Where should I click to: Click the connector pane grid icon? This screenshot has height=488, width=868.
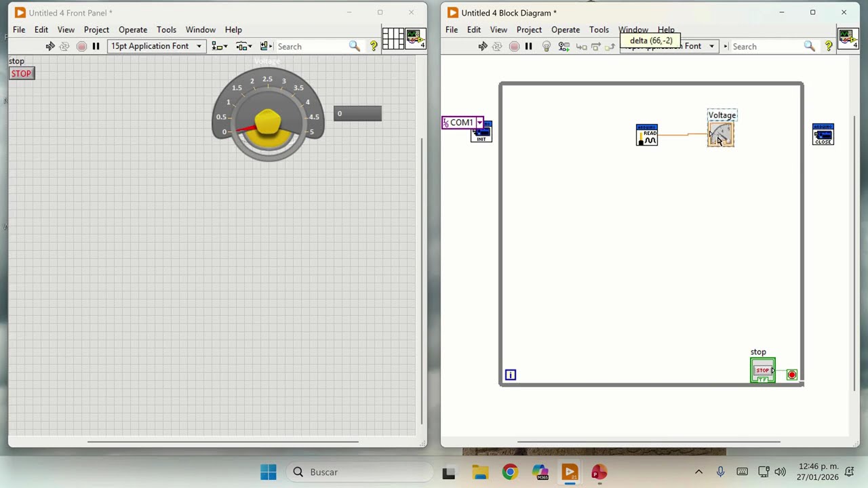(393, 39)
